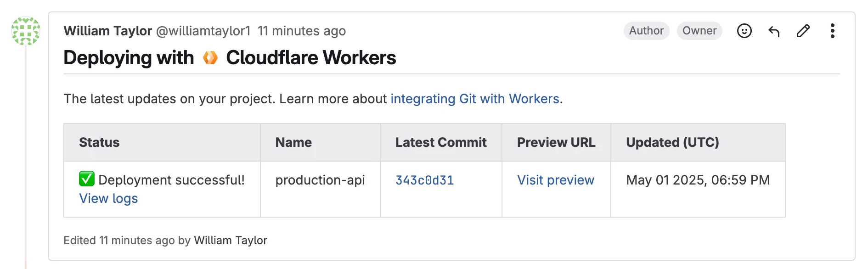Viewport: 868px width, 269px height.
Task: Click the production-api name cell
Action: 320,180
